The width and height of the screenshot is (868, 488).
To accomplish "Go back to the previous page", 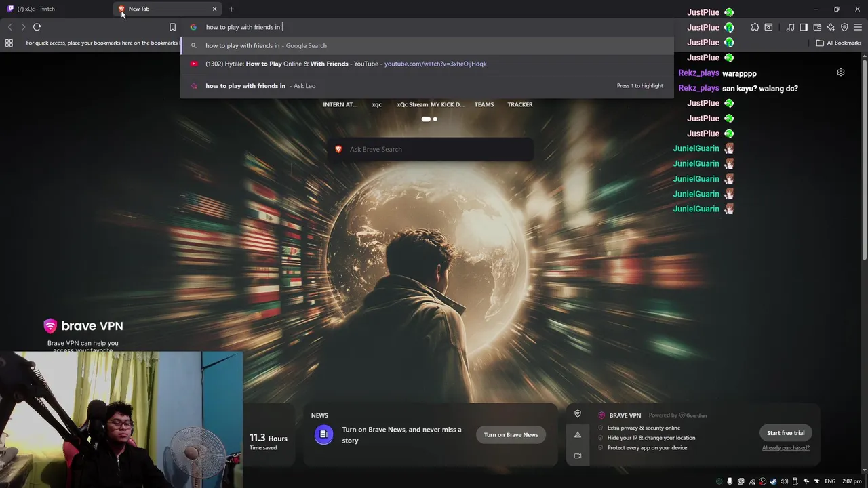I will pos(9,27).
